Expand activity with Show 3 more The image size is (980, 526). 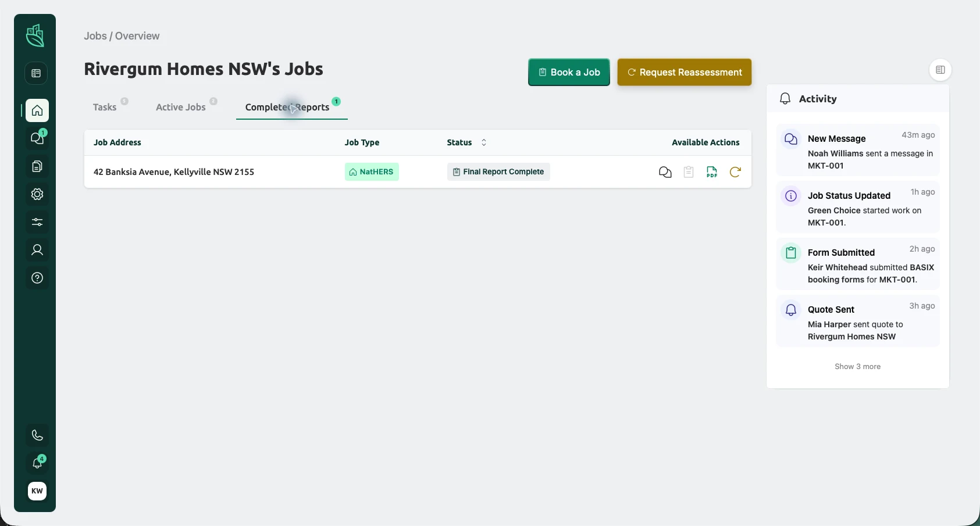(857, 367)
